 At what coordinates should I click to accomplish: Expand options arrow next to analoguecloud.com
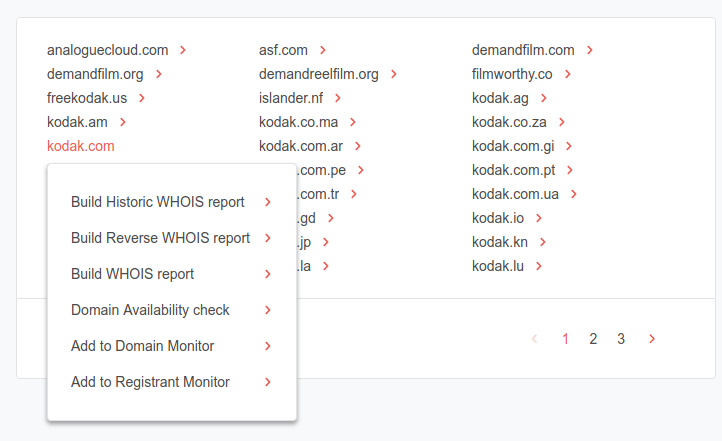(x=183, y=50)
